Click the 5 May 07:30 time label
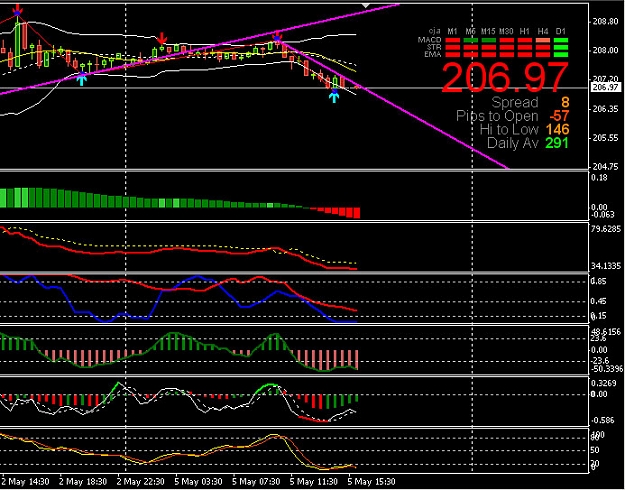This screenshot has height=490, width=625. (256, 482)
